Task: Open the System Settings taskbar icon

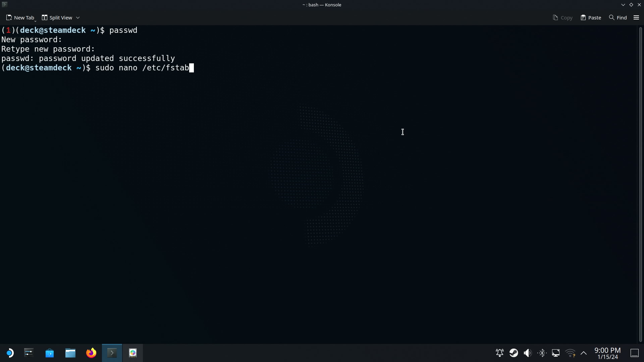Action: pos(29,353)
